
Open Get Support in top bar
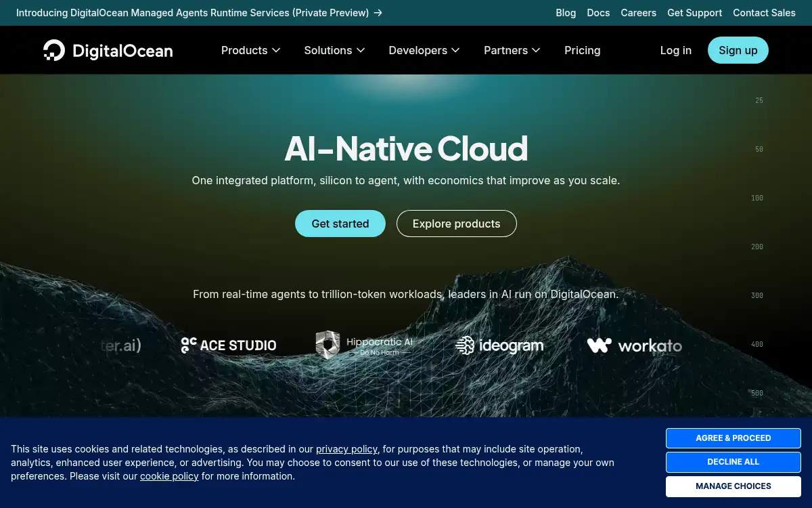coord(695,13)
